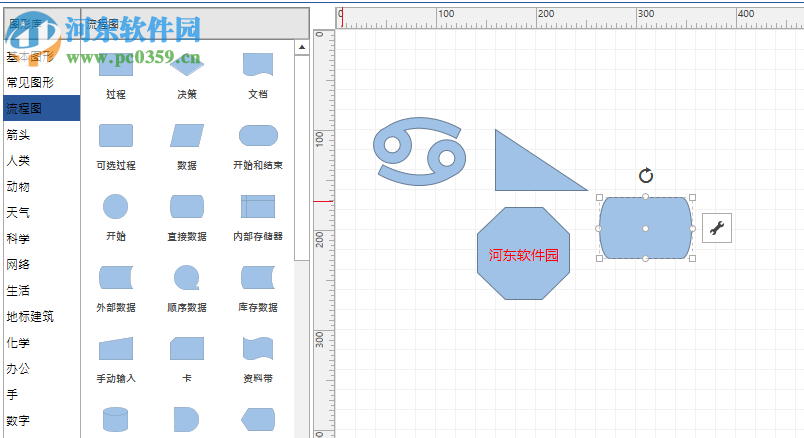Screen dimensions: 804x438
Task: Switch to the 生活 category
Action: pos(42,290)
